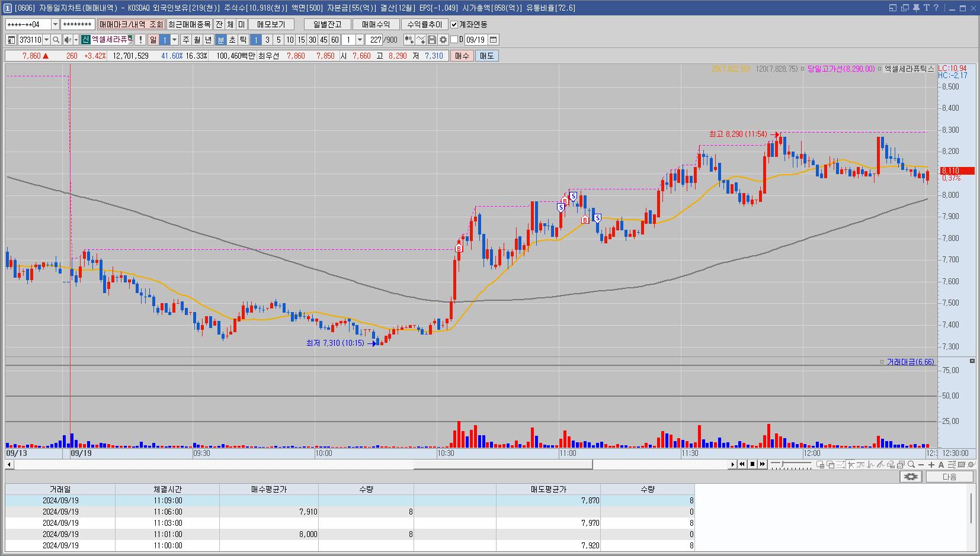The width and height of the screenshot is (980, 556).
Task: Click the 일별잔고 button
Action: pyautogui.click(x=328, y=24)
